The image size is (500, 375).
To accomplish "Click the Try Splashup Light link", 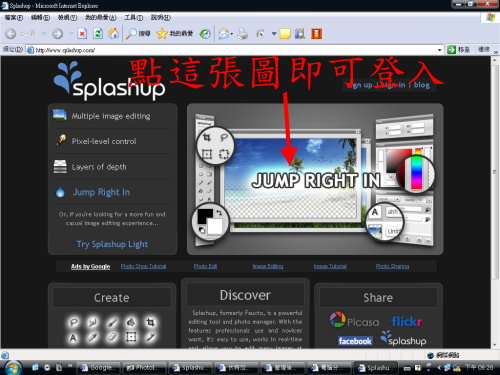I will (x=112, y=244).
